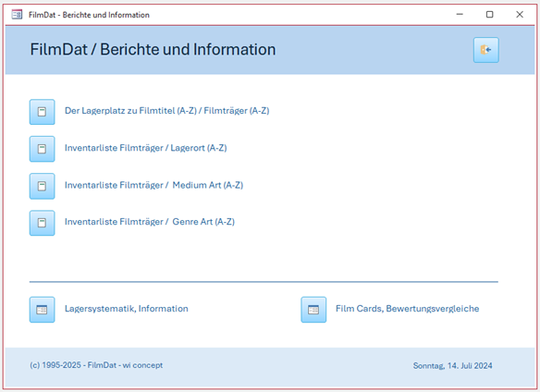540x392 pixels.
Task: Maximize the FilmDat window
Action: pyautogui.click(x=489, y=15)
